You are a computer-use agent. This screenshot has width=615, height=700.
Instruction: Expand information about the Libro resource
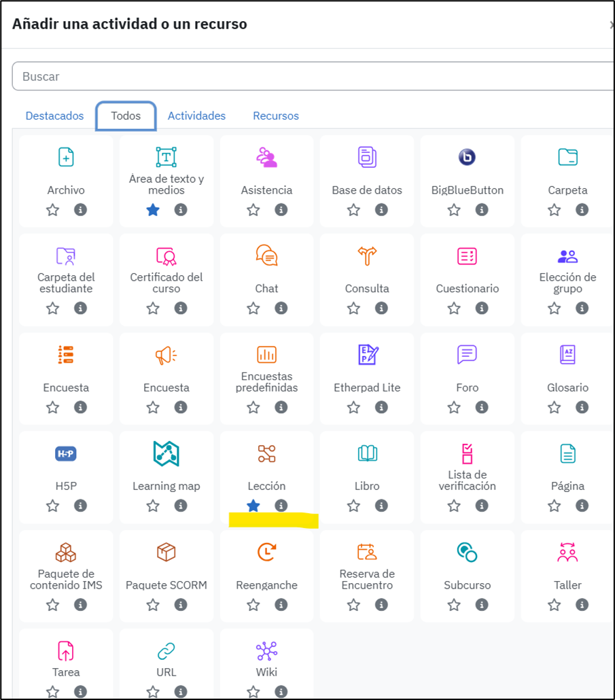coord(381,506)
